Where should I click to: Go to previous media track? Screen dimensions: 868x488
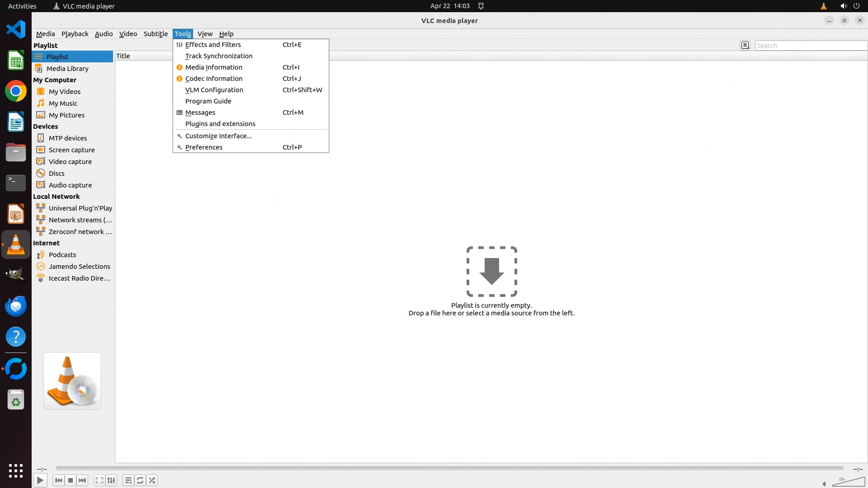point(58,480)
